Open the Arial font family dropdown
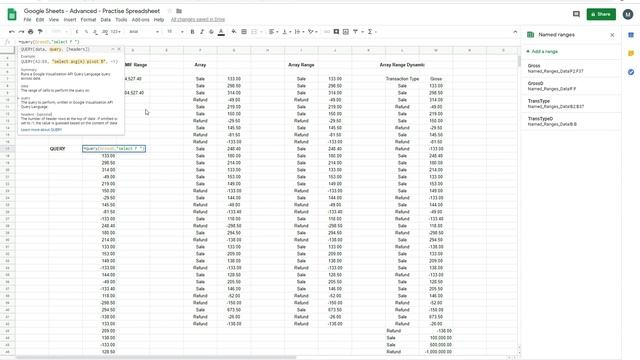Viewport: 640px width, 360px height. pos(144,31)
